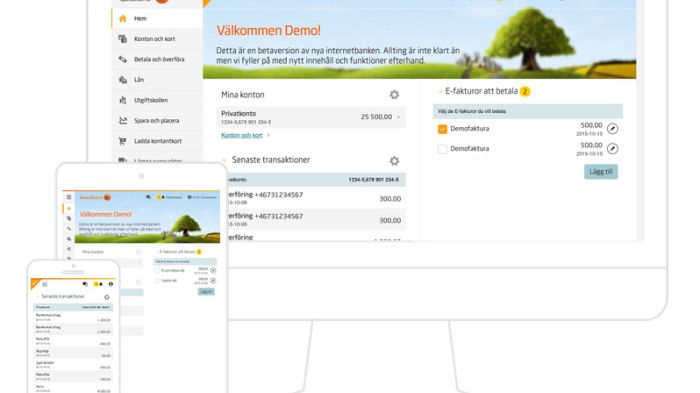This screenshot has width=700, height=393.
Task: Tap the chat bubbles icon on the phone header
Action: 85,284
